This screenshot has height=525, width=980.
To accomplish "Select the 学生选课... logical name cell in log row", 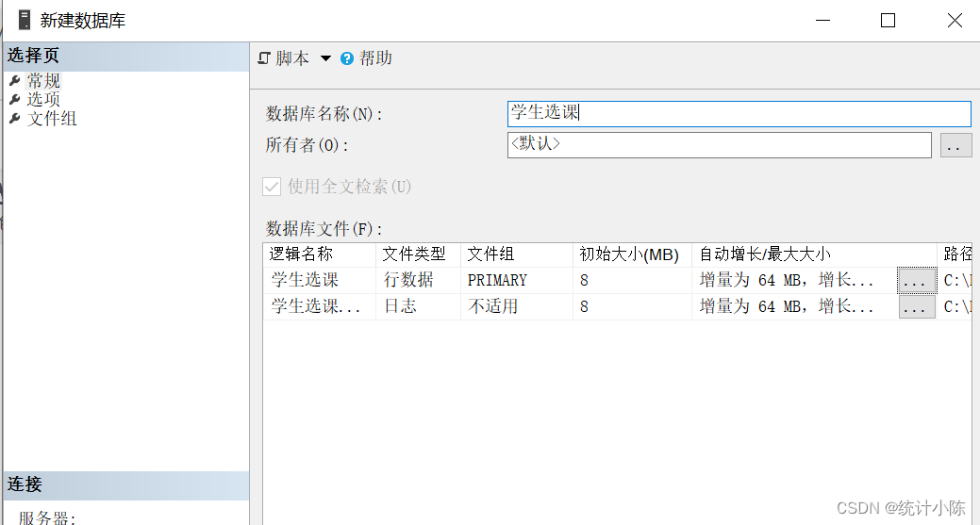I will [320, 306].
